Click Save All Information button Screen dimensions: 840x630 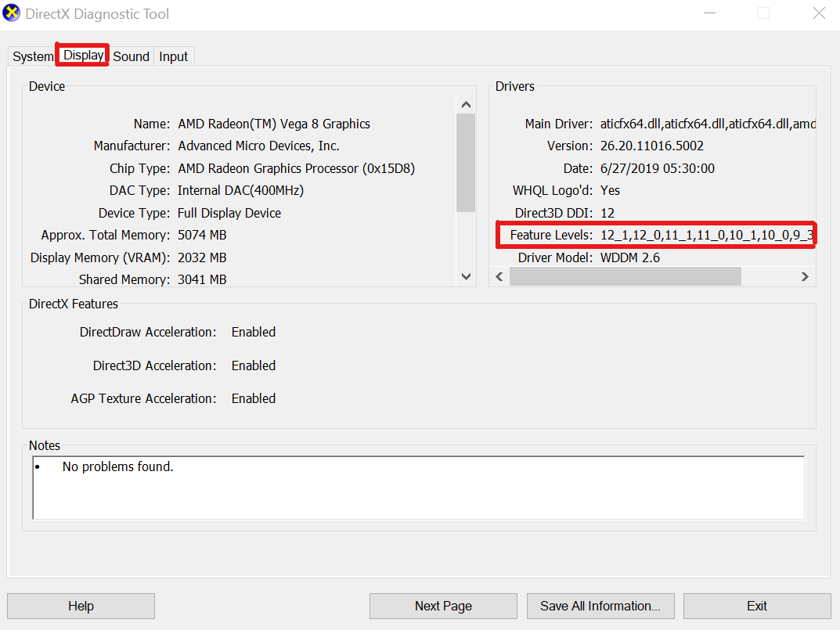(600, 606)
